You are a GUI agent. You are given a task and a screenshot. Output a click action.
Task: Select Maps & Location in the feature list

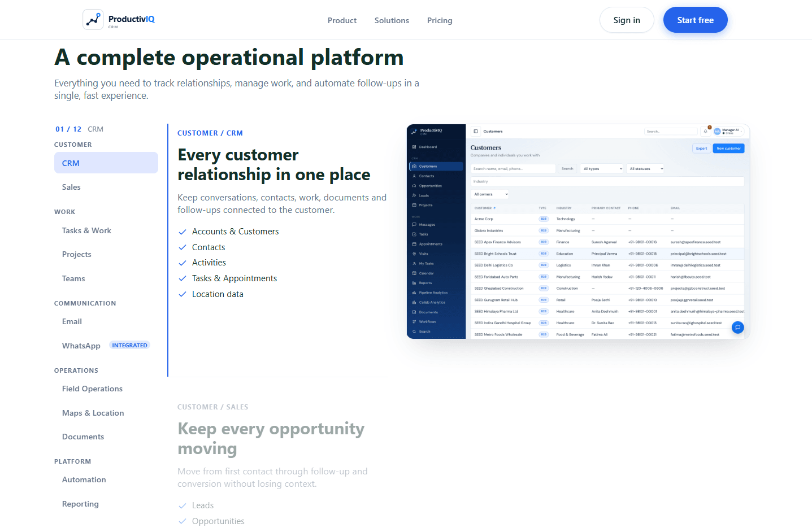pyautogui.click(x=106, y=413)
